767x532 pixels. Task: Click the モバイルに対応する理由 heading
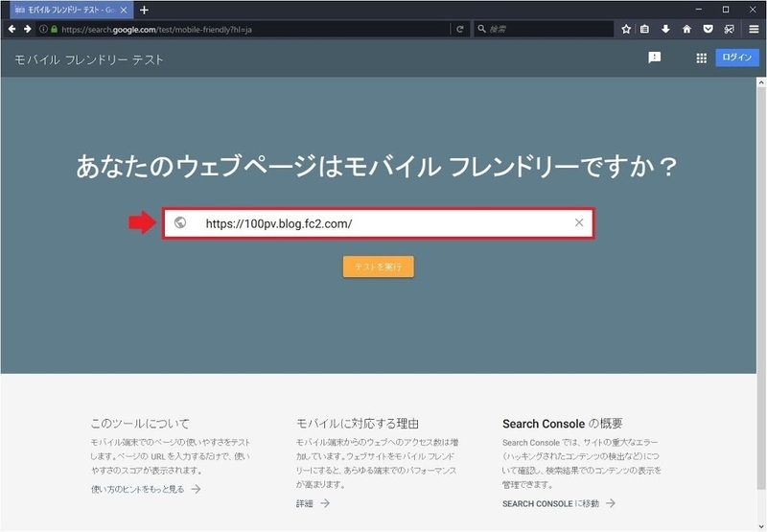tap(358, 424)
